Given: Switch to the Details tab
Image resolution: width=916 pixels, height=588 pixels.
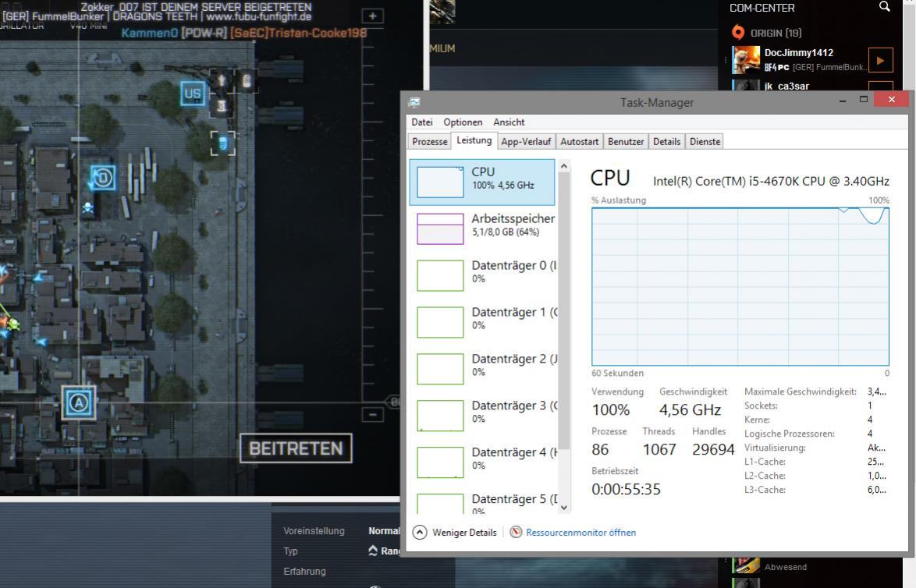Looking at the screenshot, I should pyautogui.click(x=666, y=141).
